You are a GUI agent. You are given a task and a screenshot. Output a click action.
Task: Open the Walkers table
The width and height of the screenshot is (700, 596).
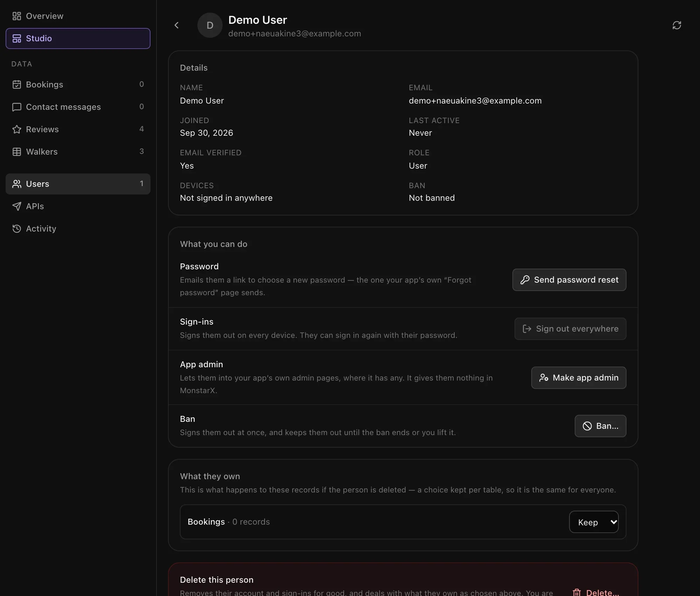[x=78, y=151]
